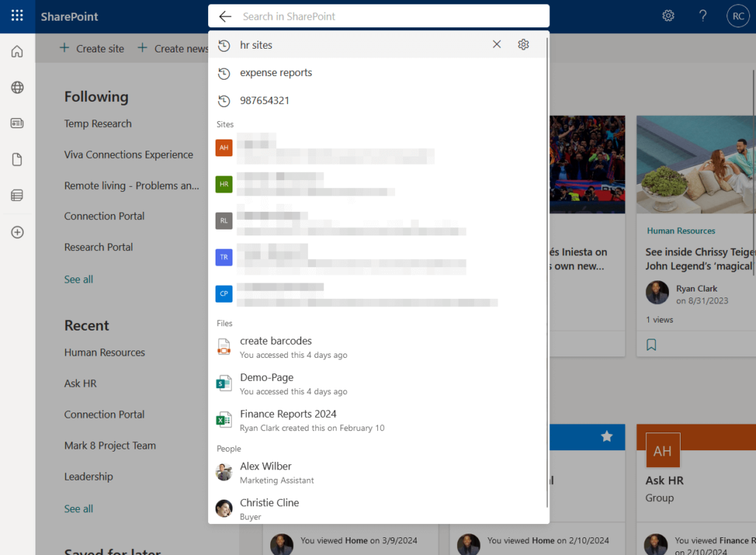The width and height of the screenshot is (756, 555).
Task: Click the create barcodes file icon
Action: 224,347
